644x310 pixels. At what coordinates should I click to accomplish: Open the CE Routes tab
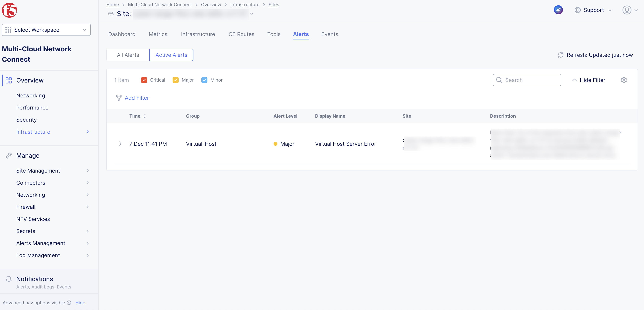(x=241, y=34)
